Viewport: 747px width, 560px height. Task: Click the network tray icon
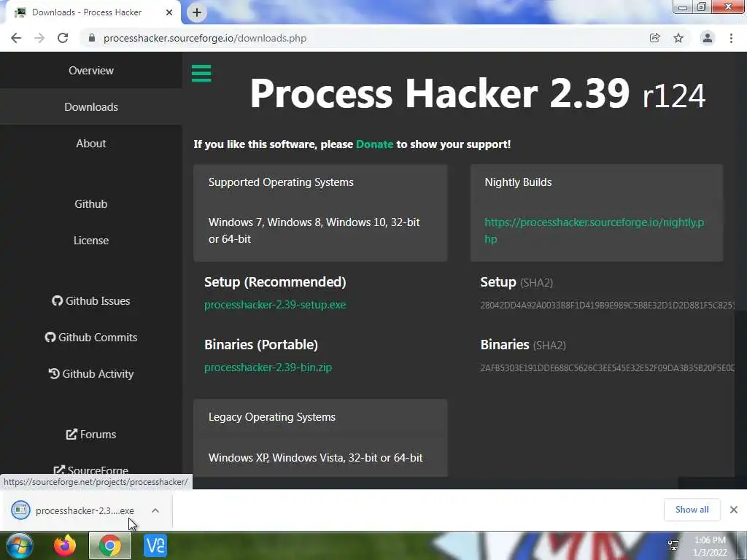click(x=673, y=545)
